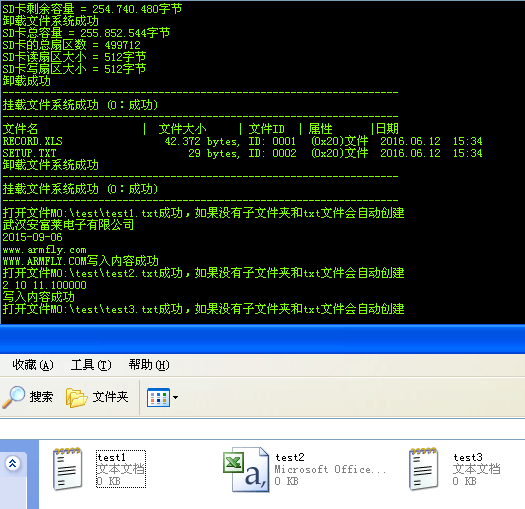Select the test1 notepad file icon
The height and width of the screenshot is (509, 525).
point(67,468)
